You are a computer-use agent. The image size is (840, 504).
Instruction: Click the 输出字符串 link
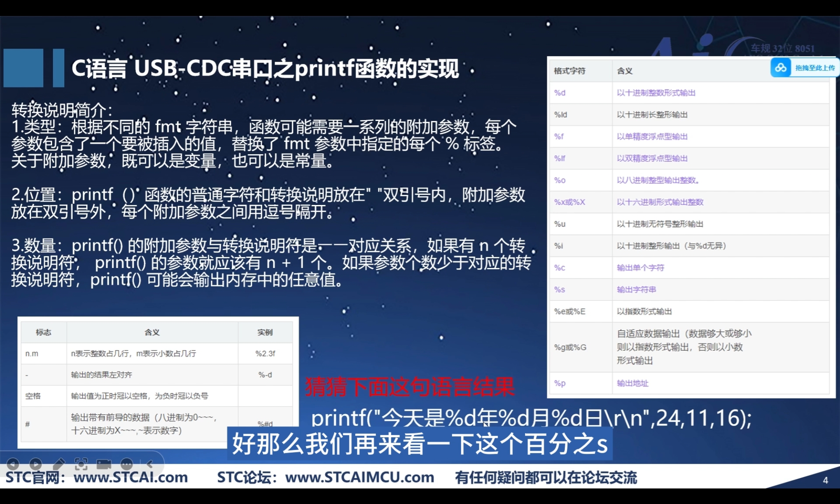coord(636,289)
